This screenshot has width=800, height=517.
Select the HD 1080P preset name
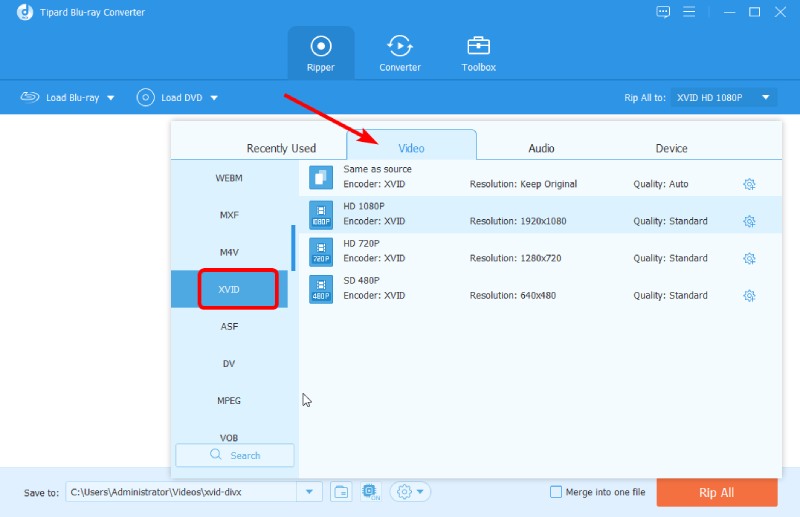pyautogui.click(x=364, y=206)
